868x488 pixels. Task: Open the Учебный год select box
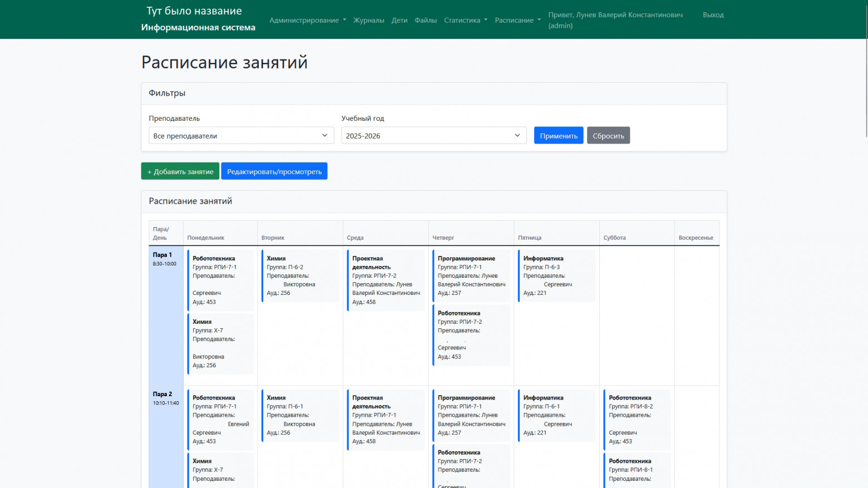coord(433,136)
